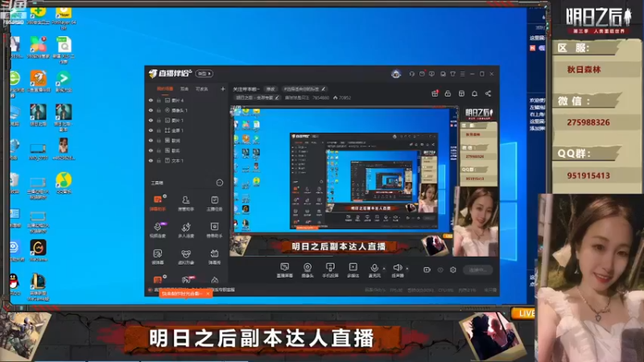Click the 修改 button by the room title
The image size is (644, 362).
point(270,89)
